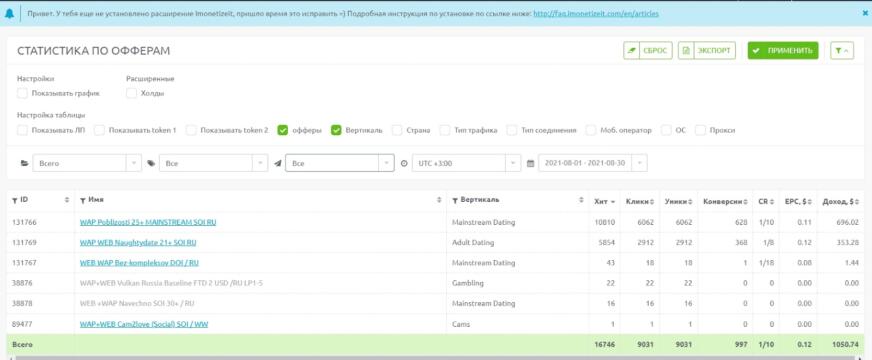This screenshot has height=360, width=872.
Task: Uncheck the офферы checkbox
Action: 283,130
